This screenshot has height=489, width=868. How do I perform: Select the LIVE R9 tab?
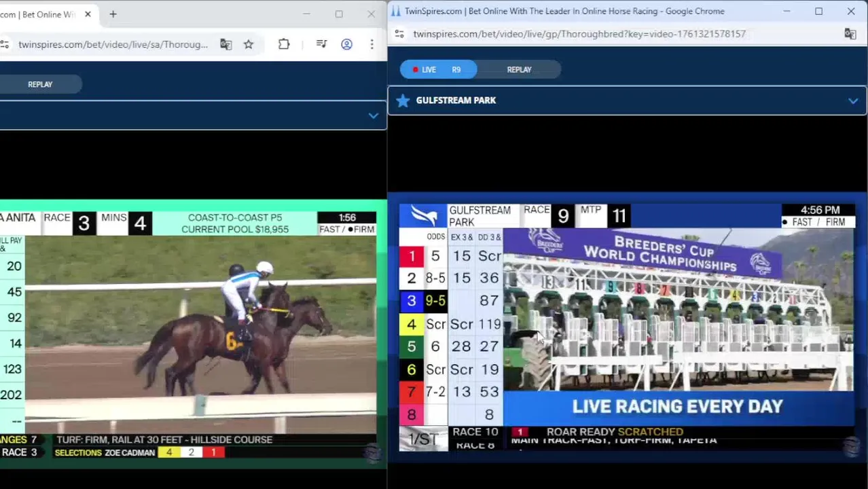(438, 69)
